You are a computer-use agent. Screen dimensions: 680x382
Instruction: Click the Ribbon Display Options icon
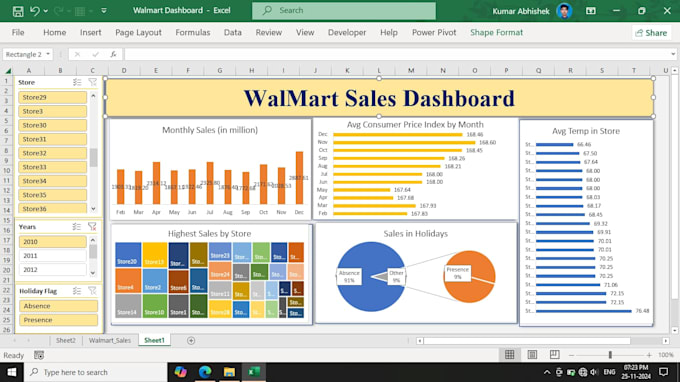(591, 11)
